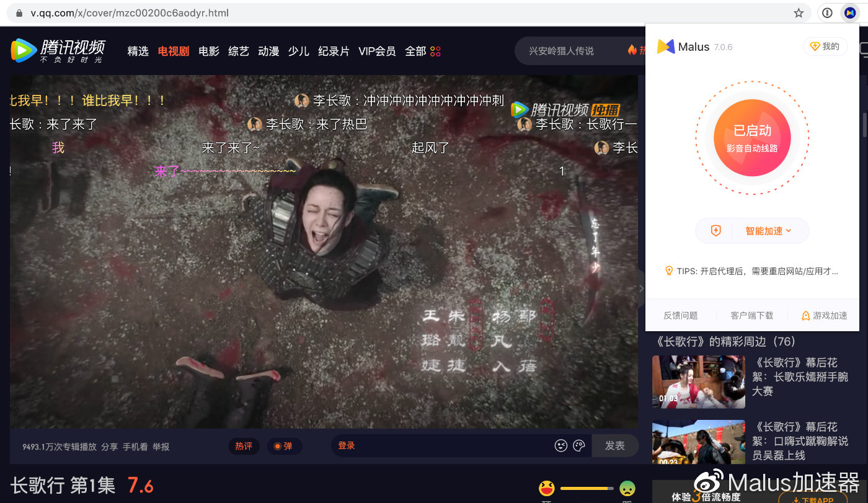Screen dimensions: 868x503
Task: Bookmark this page with the star icon
Action: click(799, 13)
